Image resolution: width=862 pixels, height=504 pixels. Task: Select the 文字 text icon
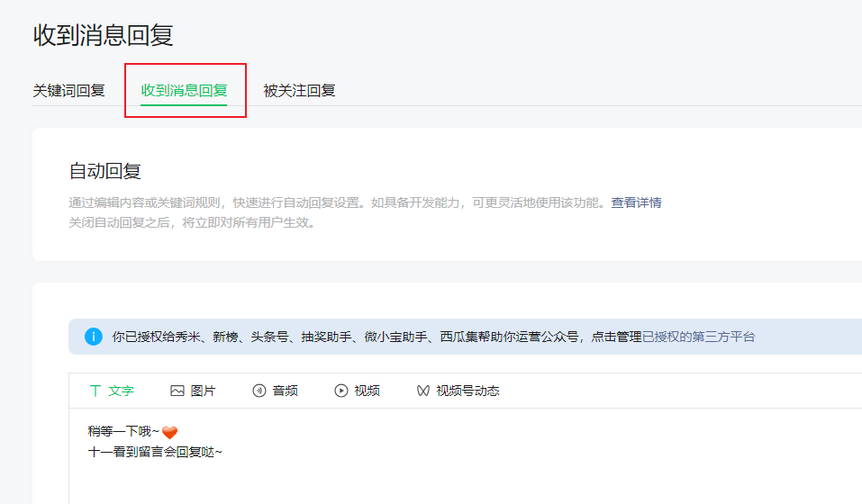95,391
